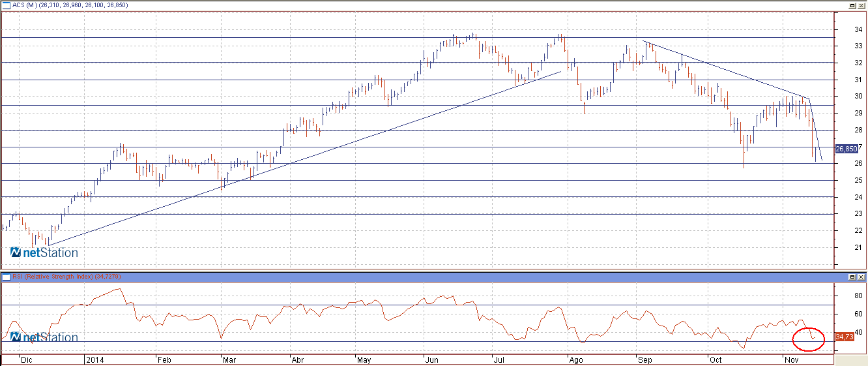This screenshot has height=366, width=868.
Task: Click the 34 price axis label
Action: click(859, 29)
